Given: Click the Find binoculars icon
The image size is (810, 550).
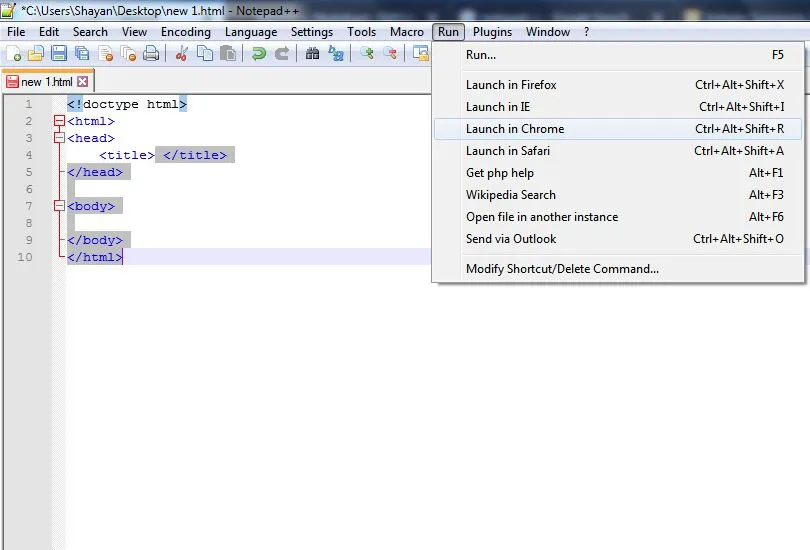Looking at the screenshot, I should (x=312, y=53).
